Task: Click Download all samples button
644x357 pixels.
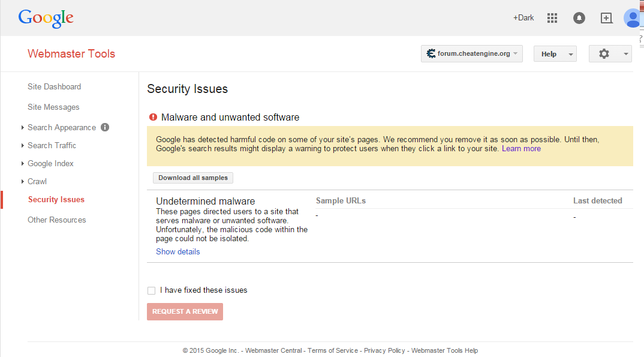Action: 193,178
